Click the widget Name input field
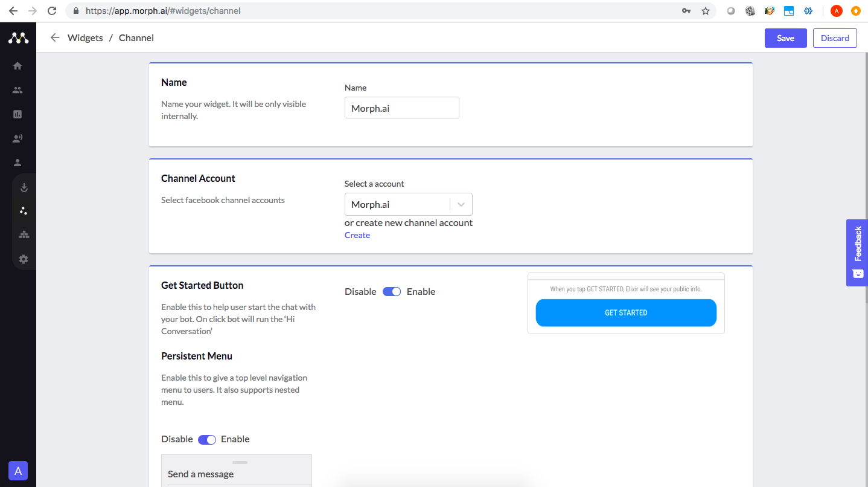868x487 pixels. tap(402, 108)
